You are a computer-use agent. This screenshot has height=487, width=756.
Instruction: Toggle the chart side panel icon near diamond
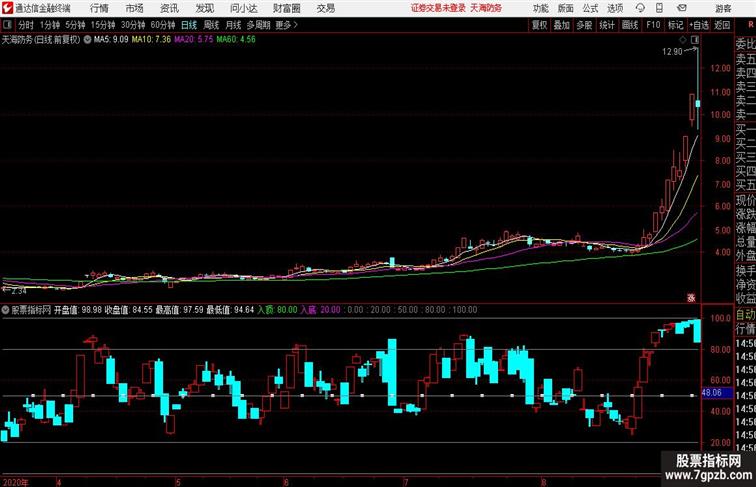[x=695, y=40]
